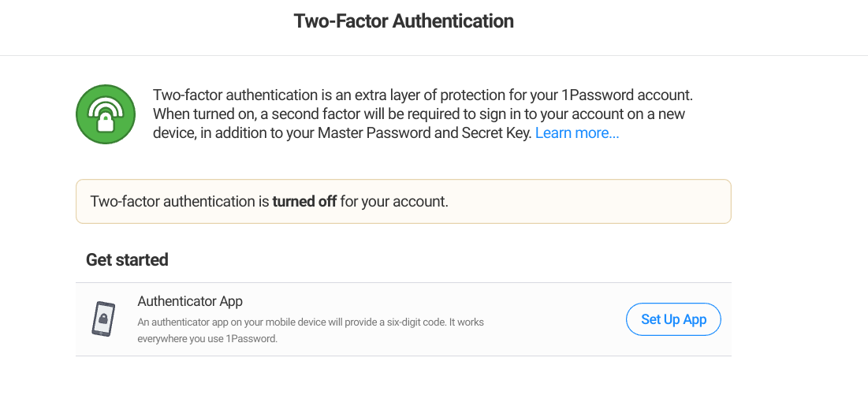The width and height of the screenshot is (868, 395).
Task: Click the 'for your account' banner text
Action: [x=393, y=201]
